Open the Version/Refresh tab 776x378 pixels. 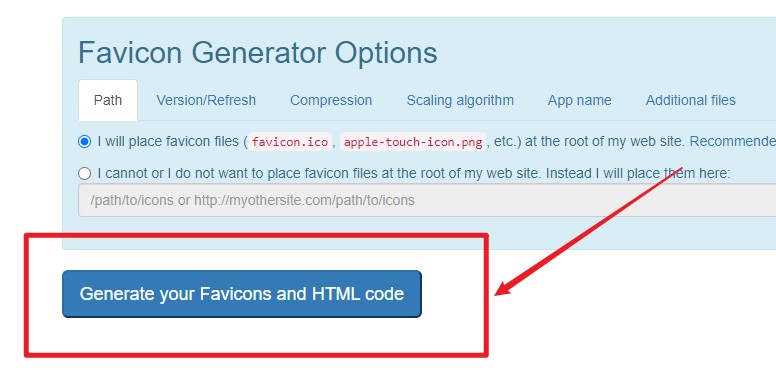[206, 100]
